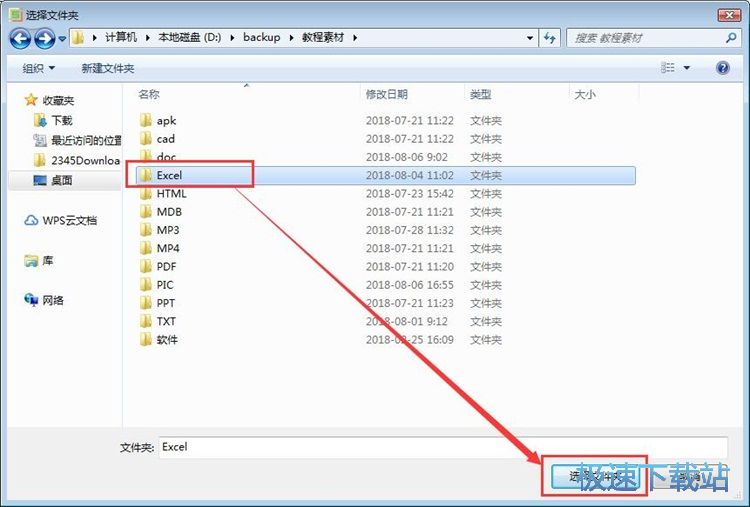
Task: Select 本地磁盘 (D:) in address path
Action: [x=189, y=37]
